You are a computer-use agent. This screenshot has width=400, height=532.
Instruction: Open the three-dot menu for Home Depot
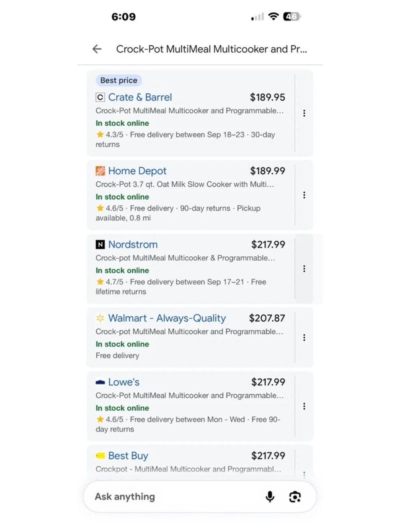point(304,195)
